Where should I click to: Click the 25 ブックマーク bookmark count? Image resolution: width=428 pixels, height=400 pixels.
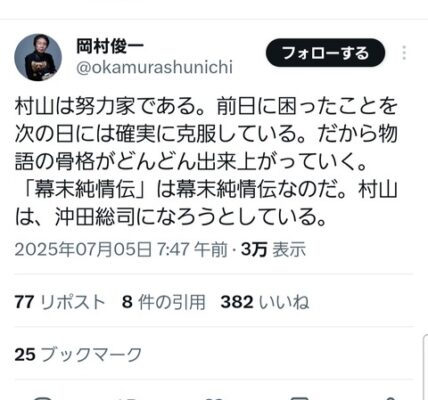click(x=78, y=354)
